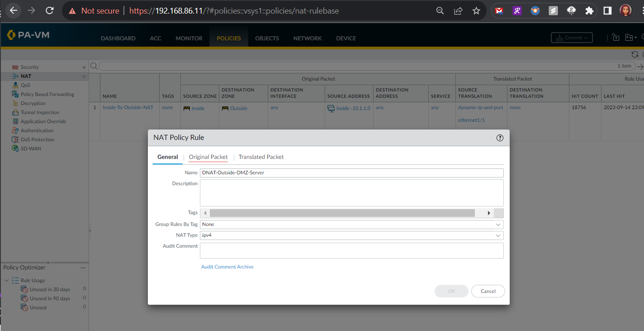Switch to the Translated Packet tab
Viewport: 644px width, 331px height.
pos(261,157)
